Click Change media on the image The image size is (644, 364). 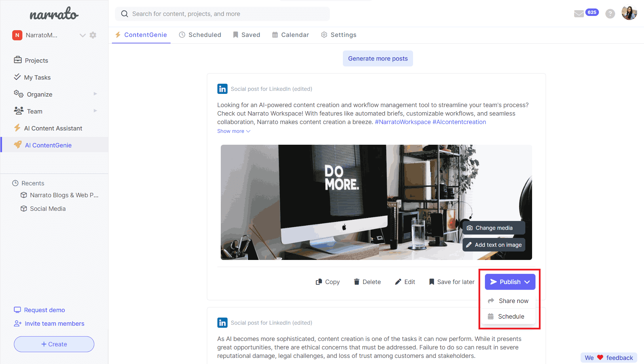click(x=494, y=228)
